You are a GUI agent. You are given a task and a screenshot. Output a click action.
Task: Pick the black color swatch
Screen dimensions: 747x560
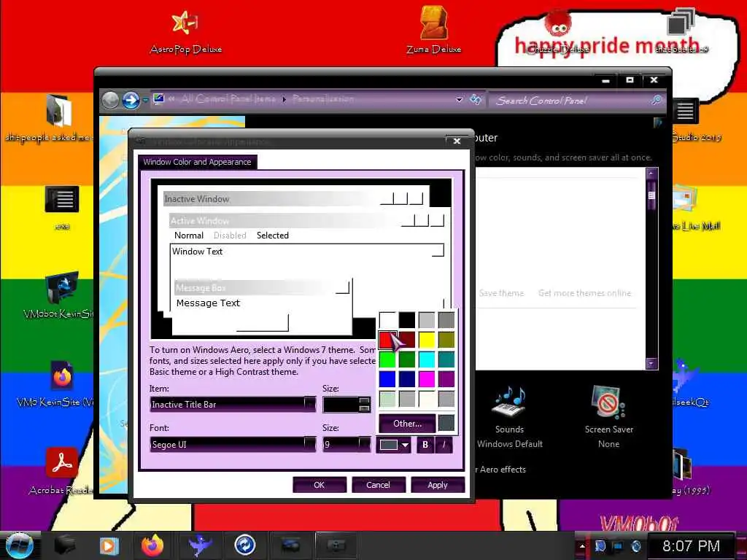[x=407, y=320]
